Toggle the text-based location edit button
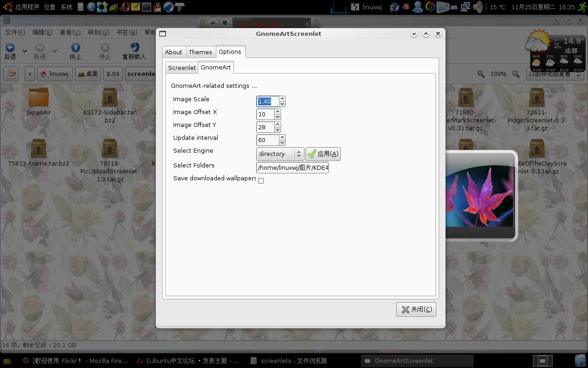Image resolution: width=588 pixels, height=368 pixels. pos(11,74)
